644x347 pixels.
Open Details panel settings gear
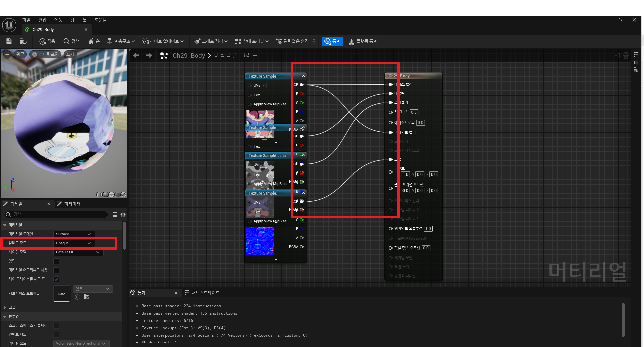click(123, 215)
